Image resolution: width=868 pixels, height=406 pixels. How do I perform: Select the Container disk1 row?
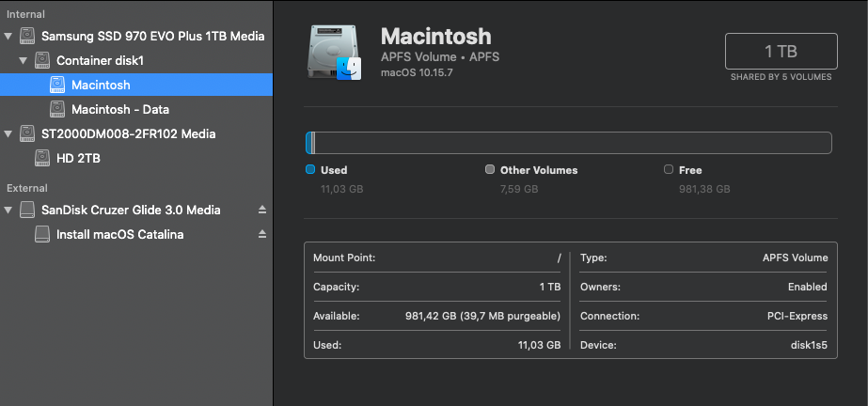pos(136,60)
